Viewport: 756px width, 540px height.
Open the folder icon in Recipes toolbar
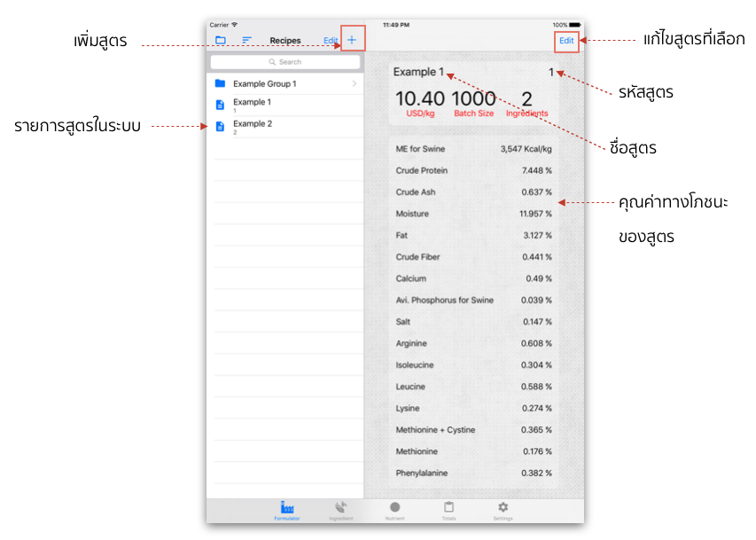pos(221,40)
